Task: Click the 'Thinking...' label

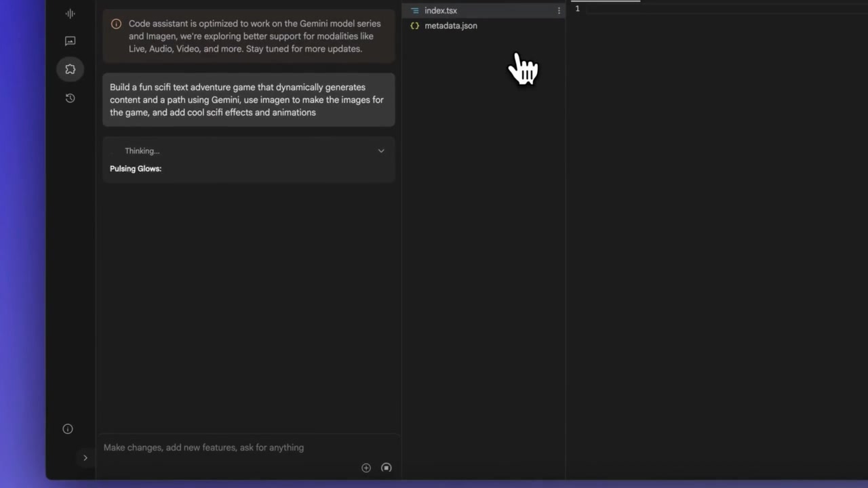Action: coord(142,151)
